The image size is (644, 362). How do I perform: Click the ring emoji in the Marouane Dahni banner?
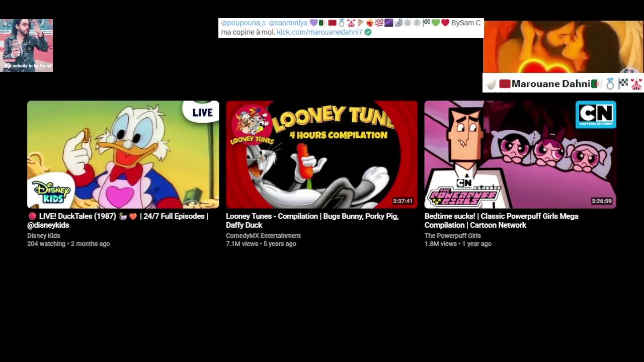610,84
